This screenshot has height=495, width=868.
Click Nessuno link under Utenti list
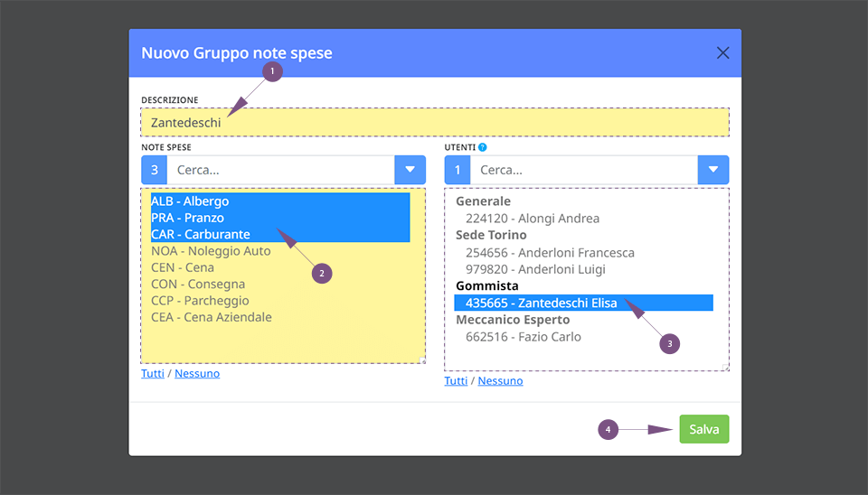[x=500, y=381]
